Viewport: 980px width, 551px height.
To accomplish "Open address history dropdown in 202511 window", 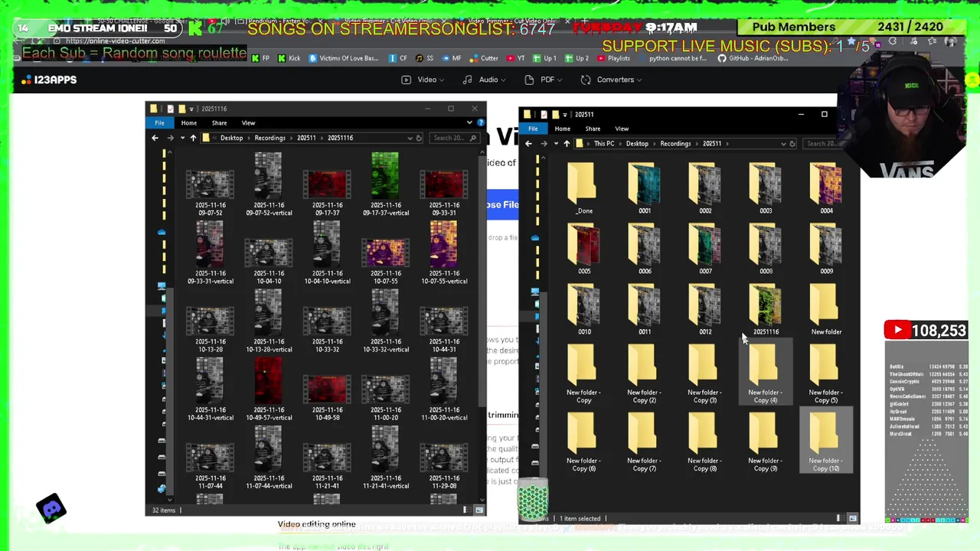I will pos(783,143).
